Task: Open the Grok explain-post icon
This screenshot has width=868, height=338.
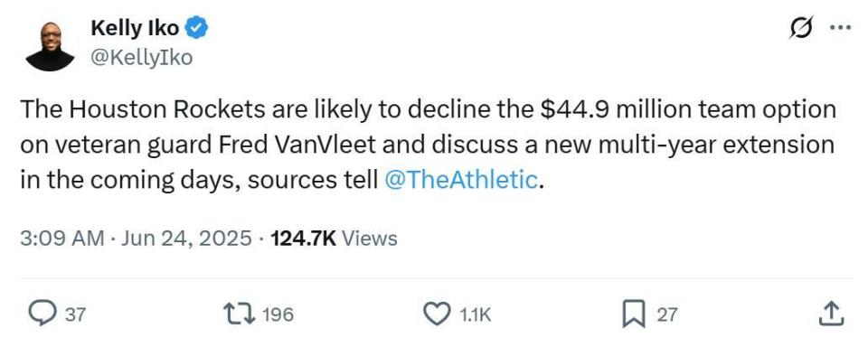Action: [803, 28]
